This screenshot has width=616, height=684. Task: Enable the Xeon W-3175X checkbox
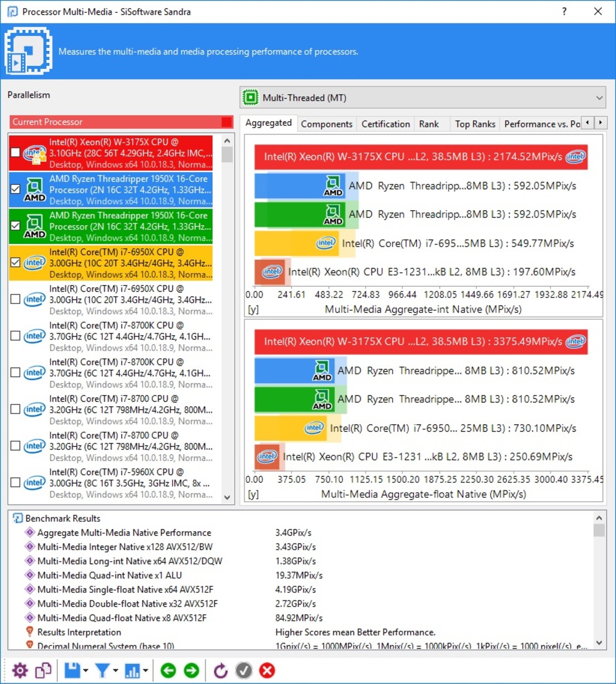pyautogui.click(x=15, y=152)
